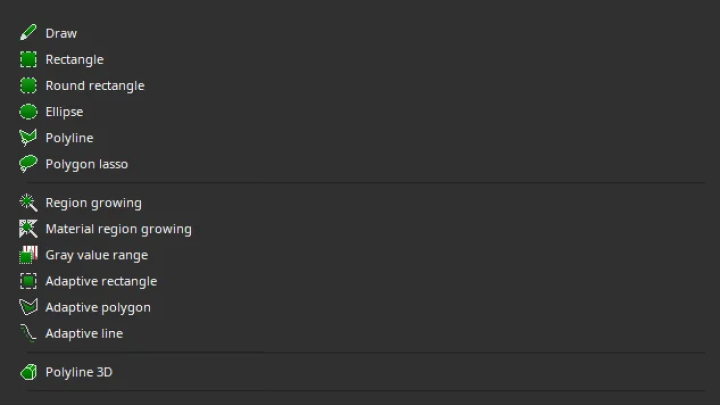Select the Draw pencil icon

coord(28,33)
